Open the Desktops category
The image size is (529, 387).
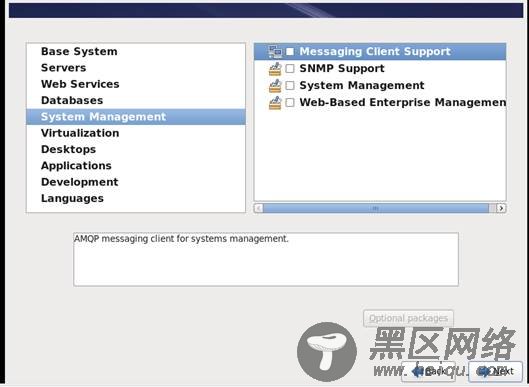point(136,149)
